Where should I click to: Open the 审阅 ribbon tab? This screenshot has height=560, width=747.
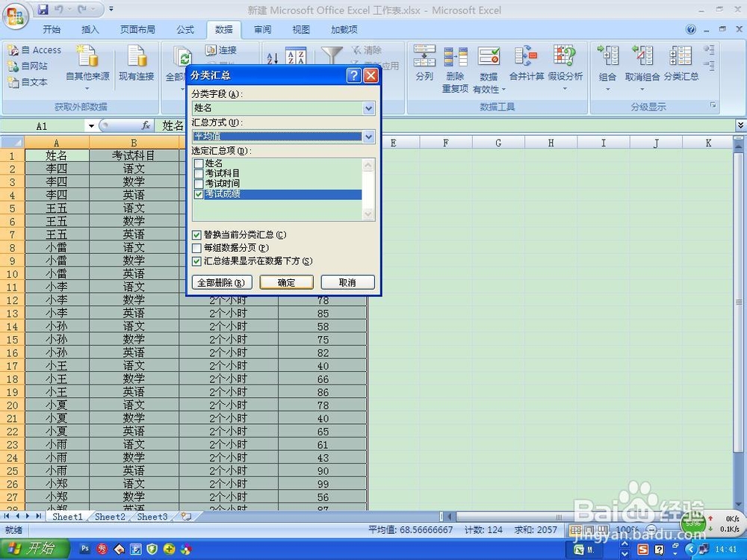click(x=262, y=30)
